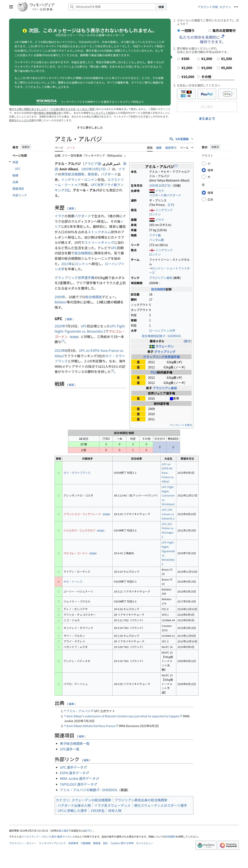Select その他 other donation amount

point(199,77)
